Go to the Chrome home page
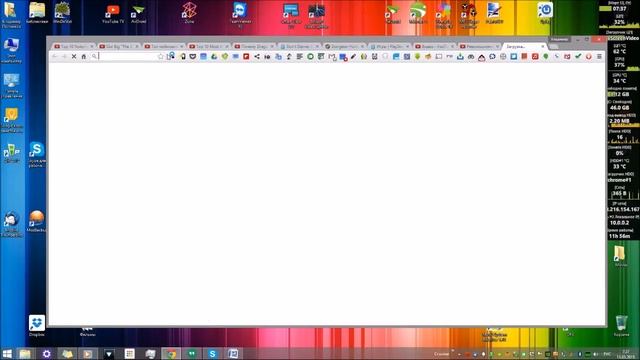Viewport: 640px width, 360px height. click(84, 57)
